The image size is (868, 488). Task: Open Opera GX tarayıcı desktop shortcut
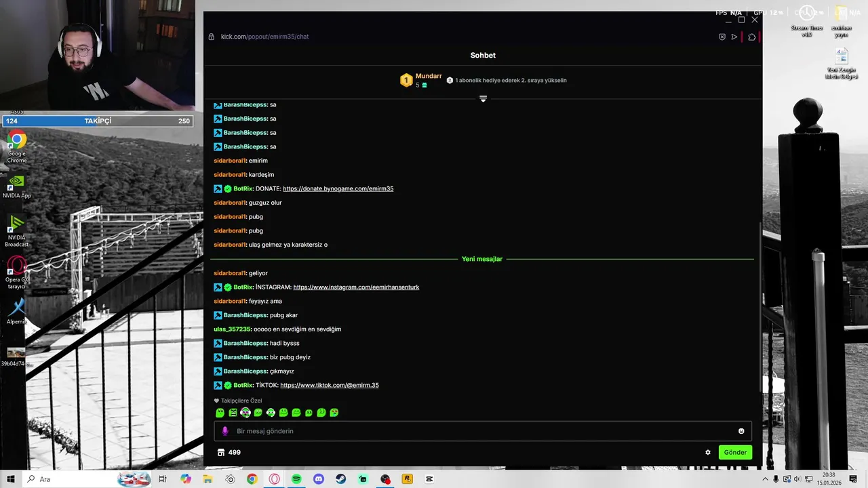click(x=17, y=273)
